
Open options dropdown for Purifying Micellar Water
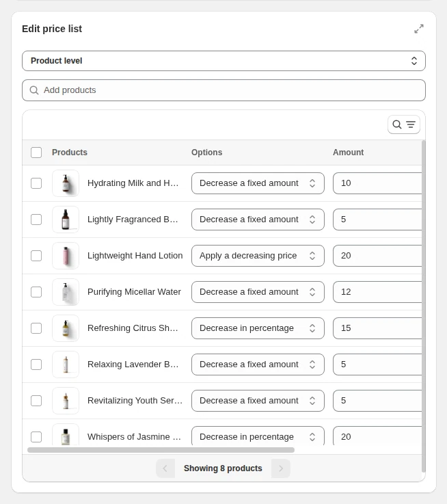coord(258,292)
